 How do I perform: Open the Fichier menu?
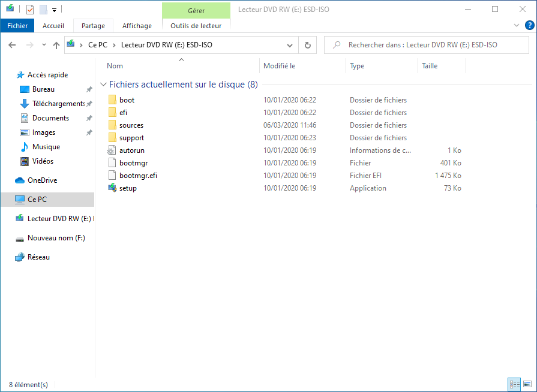17,26
